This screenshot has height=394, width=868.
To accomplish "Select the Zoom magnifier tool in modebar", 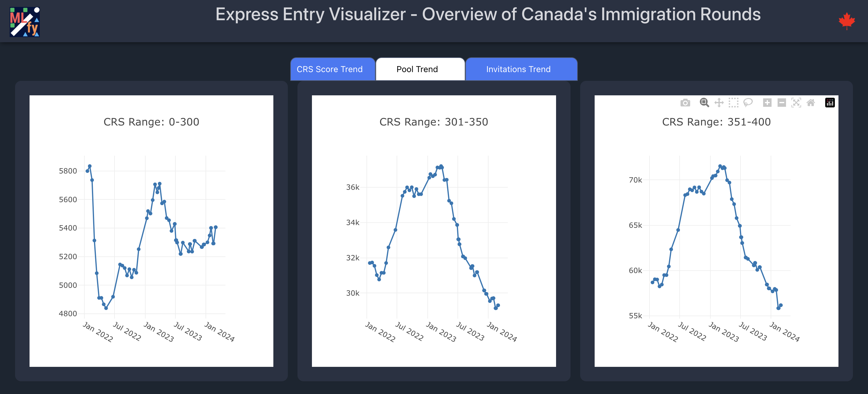I will (704, 103).
